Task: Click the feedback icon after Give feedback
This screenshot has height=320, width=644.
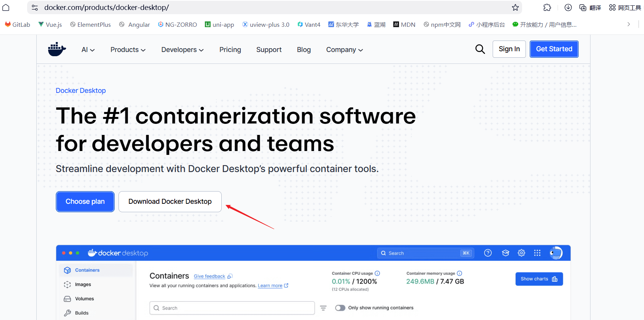Action: pyautogui.click(x=230, y=276)
